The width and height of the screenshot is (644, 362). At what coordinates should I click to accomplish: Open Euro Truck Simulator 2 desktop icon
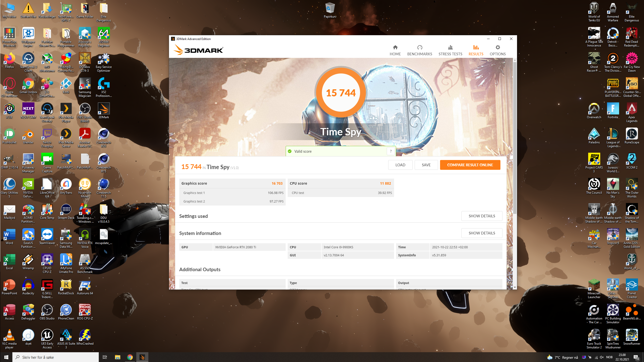tap(594, 339)
